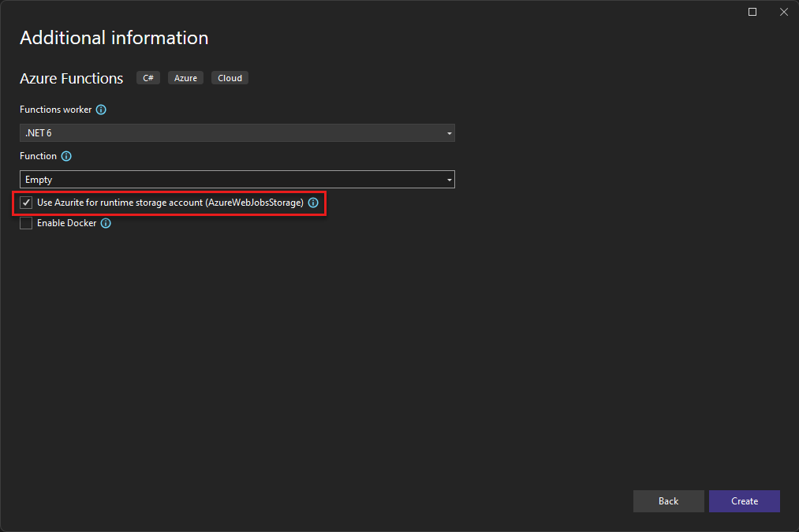This screenshot has height=532, width=799.
Task: Click the Create button
Action: (744, 501)
